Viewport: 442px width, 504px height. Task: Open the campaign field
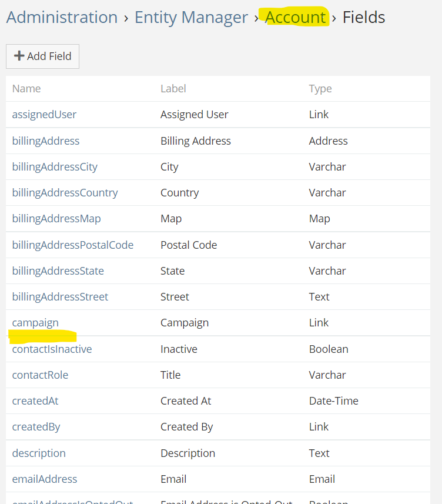pos(35,323)
